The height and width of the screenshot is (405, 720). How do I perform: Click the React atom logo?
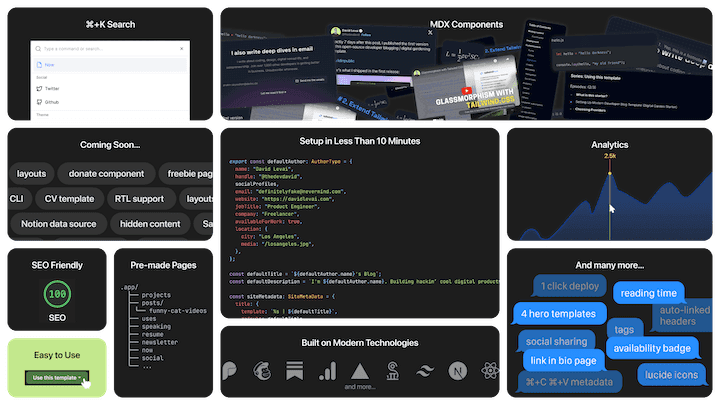[x=489, y=371]
